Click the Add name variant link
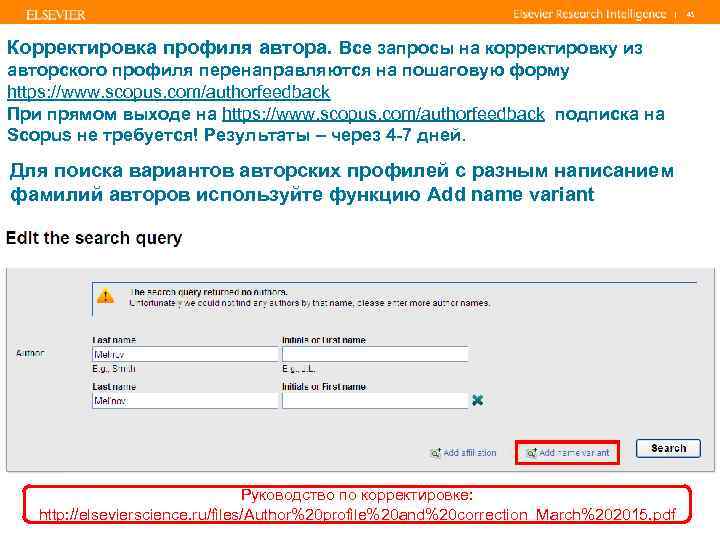Screen dimensions: 720x540 [x=568, y=453]
